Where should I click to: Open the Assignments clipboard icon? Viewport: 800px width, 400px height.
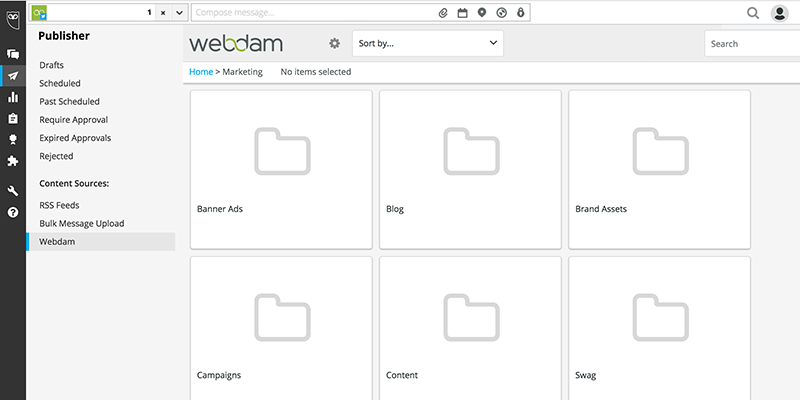13,118
